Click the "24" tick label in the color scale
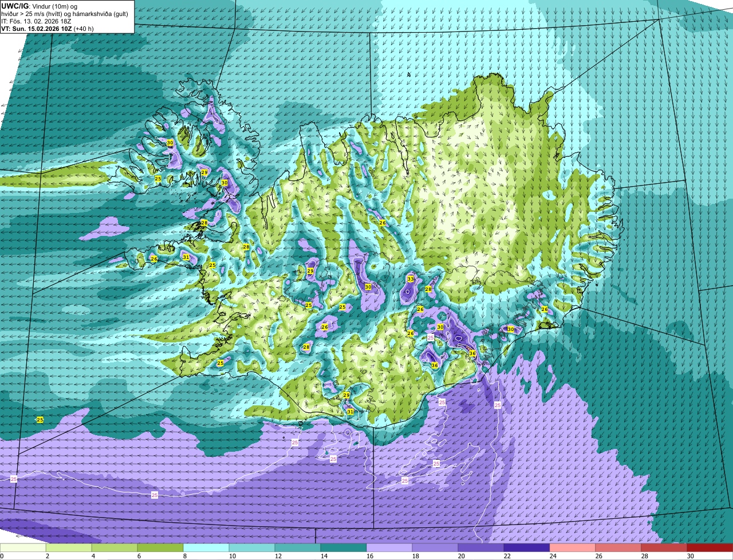 point(552,556)
